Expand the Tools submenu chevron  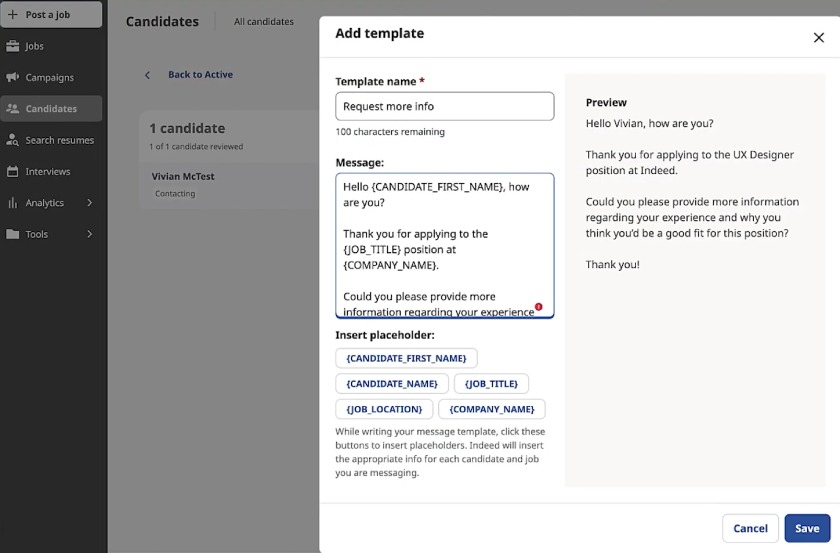tap(90, 234)
